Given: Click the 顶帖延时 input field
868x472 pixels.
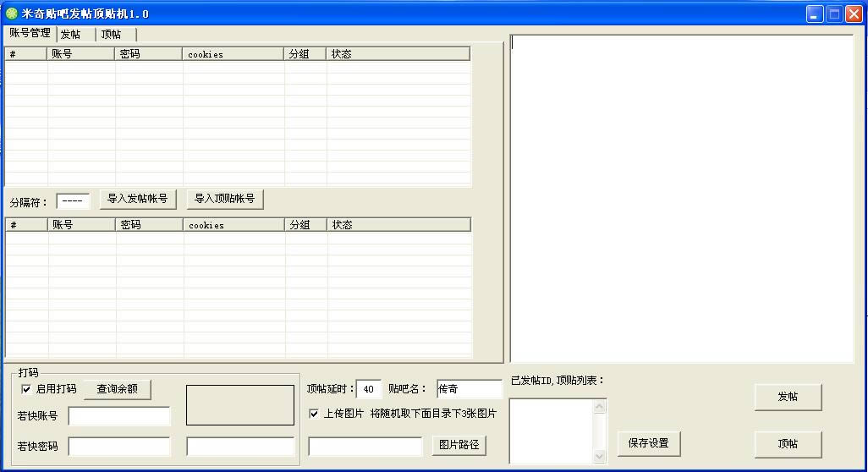Looking at the screenshot, I should click(x=369, y=389).
